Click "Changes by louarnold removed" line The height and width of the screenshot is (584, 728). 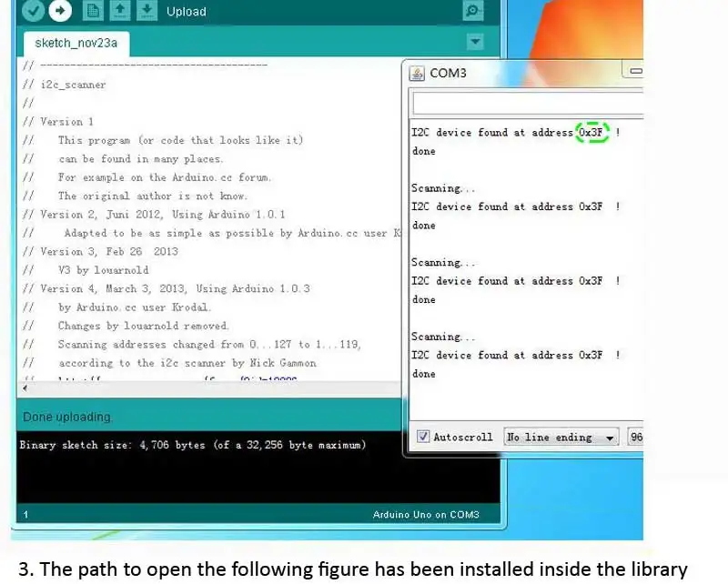(144, 326)
